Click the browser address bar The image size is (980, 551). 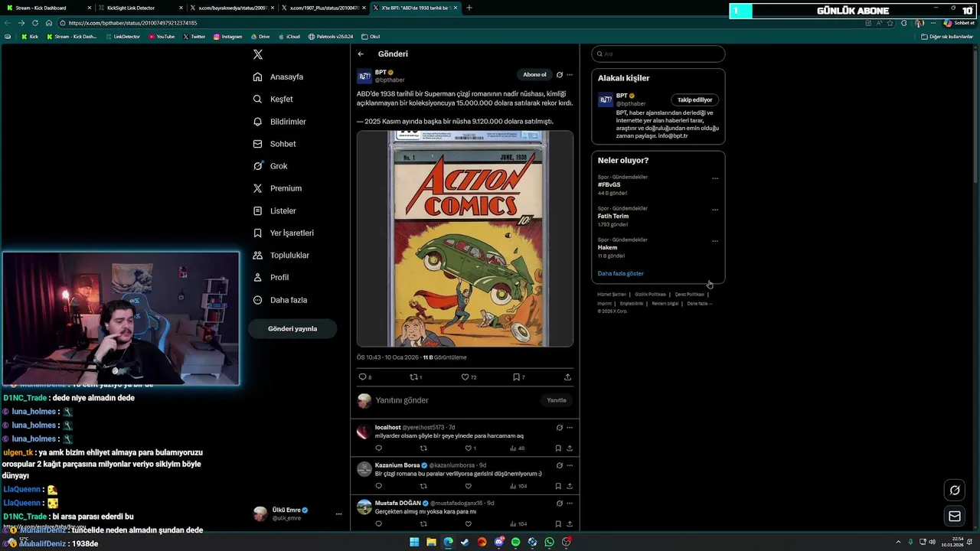[x=459, y=23]
